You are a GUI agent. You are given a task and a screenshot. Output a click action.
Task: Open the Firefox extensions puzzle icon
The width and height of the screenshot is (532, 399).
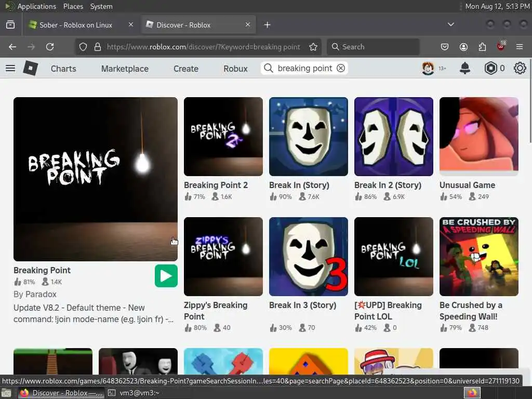coord(482,47)
